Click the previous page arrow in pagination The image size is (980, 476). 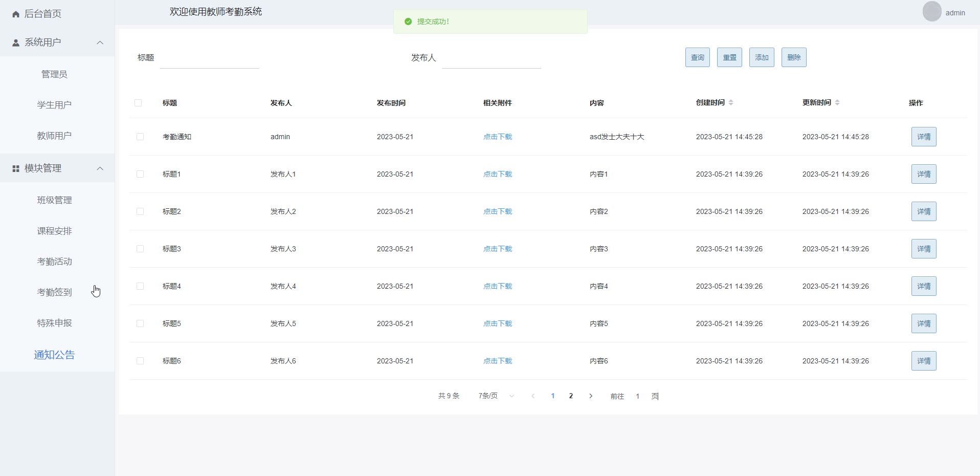[533, 396]
